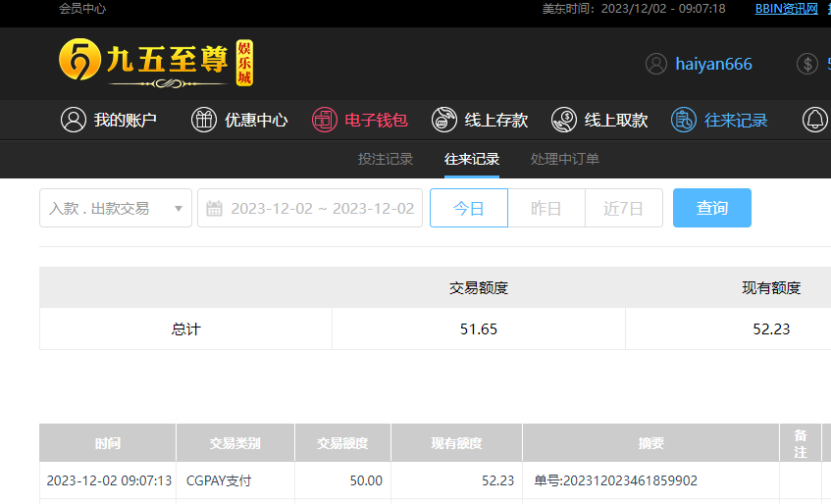Click the 备注 column header
Viewport: 831px width, 504px height.
tap(801, 442)
